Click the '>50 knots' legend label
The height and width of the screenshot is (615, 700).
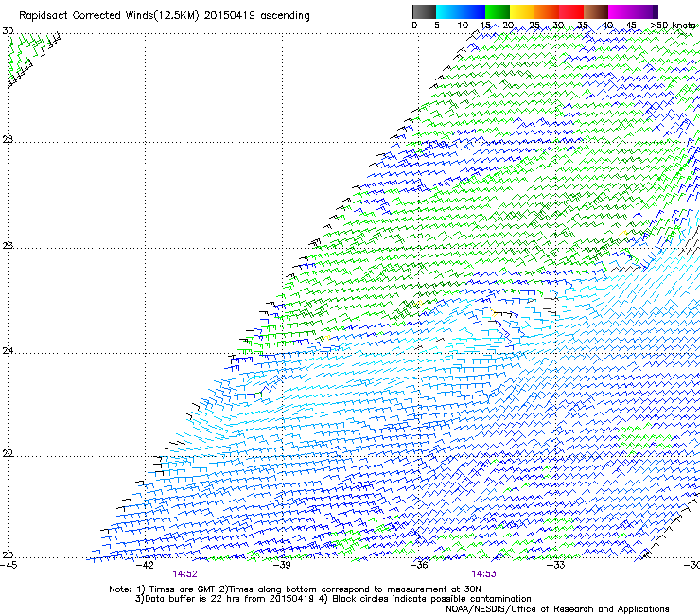click(x=673, y=26)
